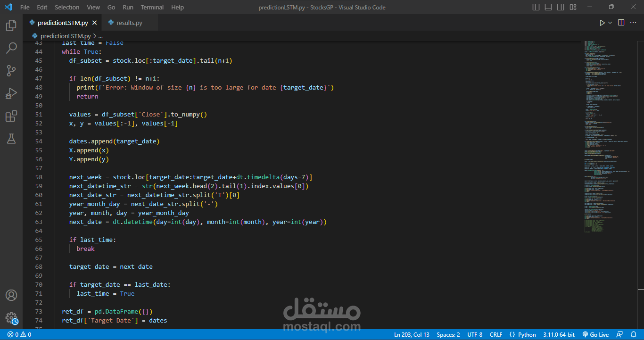The image size is (644, 340).
Task: Open the Go menu
Action: 111,7
